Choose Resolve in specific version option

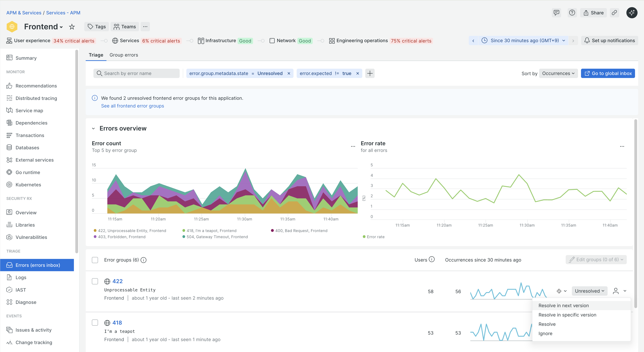567,315
